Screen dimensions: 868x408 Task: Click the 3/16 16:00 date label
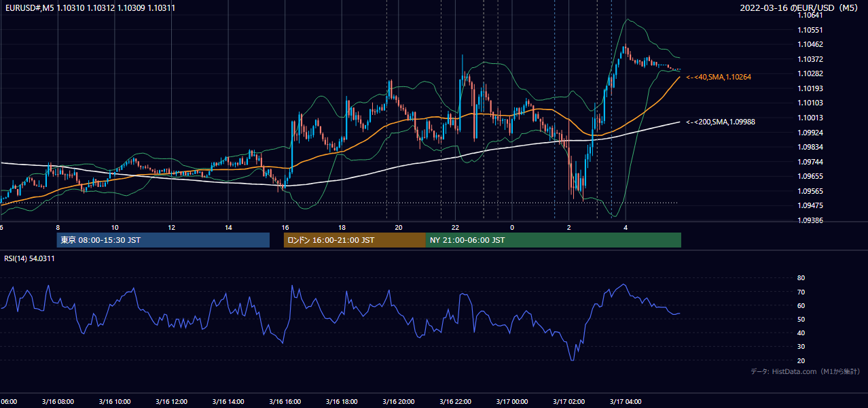[285, 402]
